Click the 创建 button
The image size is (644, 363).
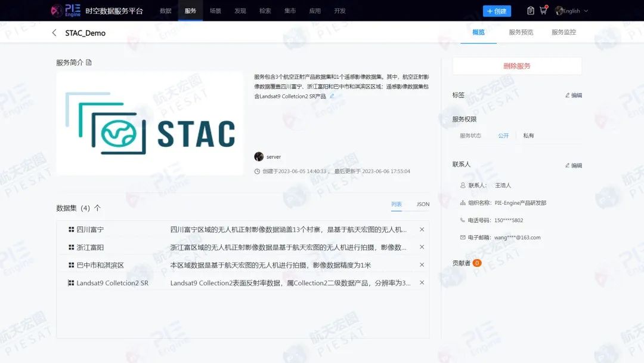pyautogui.click(x=497, y=11)
